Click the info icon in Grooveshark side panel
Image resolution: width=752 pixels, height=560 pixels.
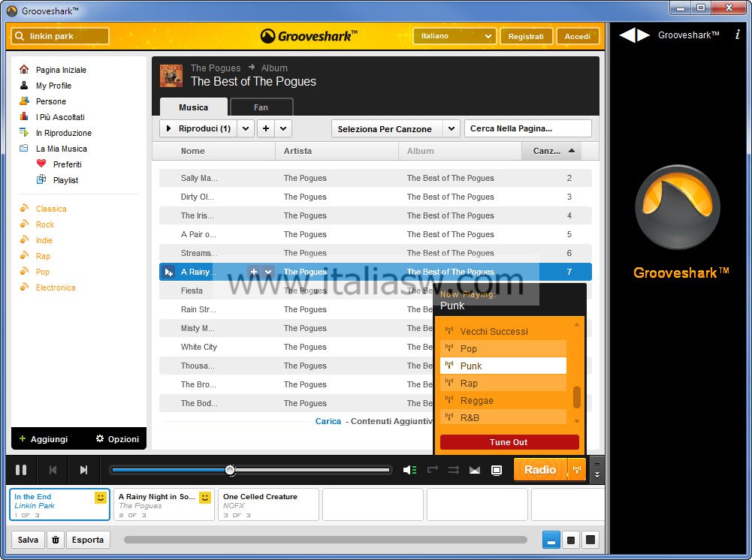[738, 35]
